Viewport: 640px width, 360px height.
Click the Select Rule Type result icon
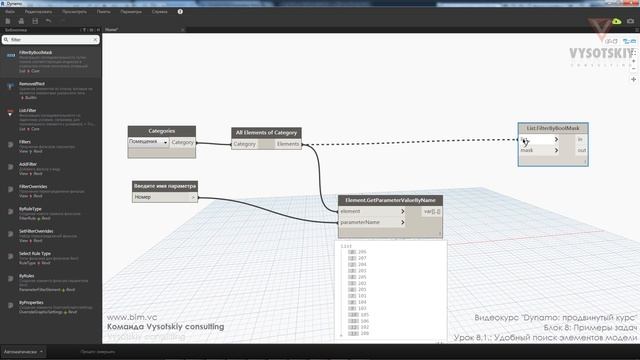tap(10, 256)
